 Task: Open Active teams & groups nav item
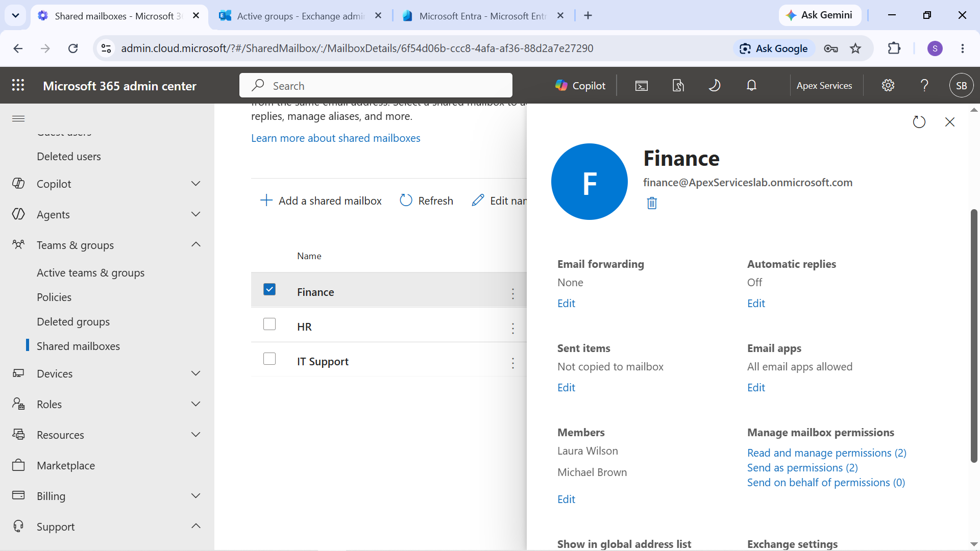click(90, 273)
